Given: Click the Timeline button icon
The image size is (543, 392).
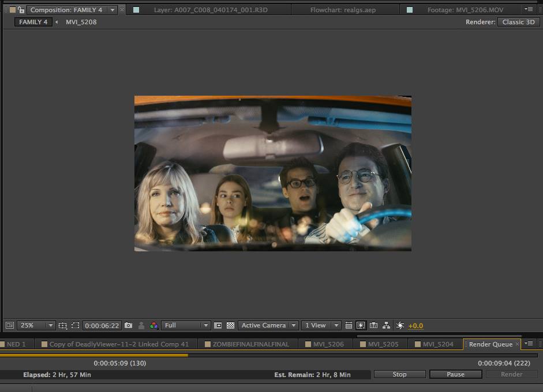Looking at the screenshot, I should [373, 326].
